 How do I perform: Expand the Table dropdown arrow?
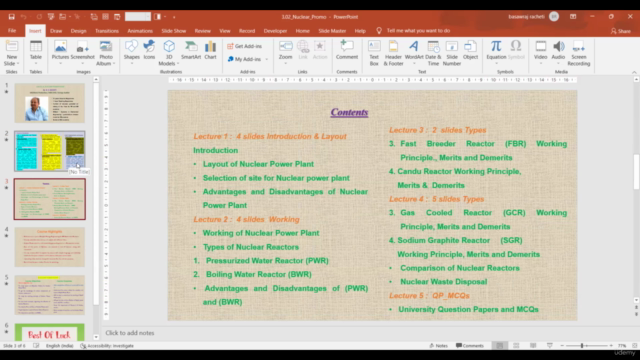[x=36, y=64]
